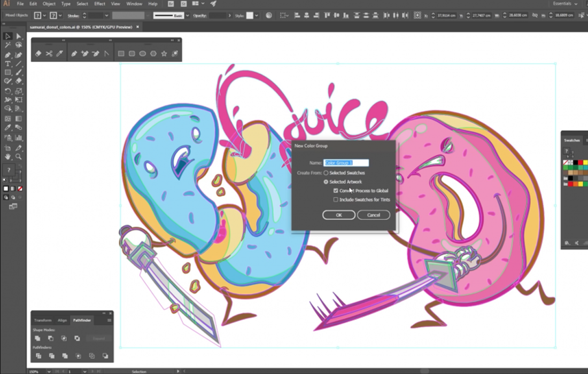Select the Star shape tool
Screen dimensions: 588x374
pyautogui.click(x=164, y=53)
